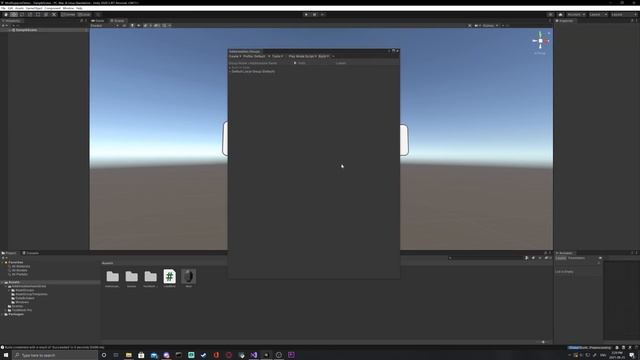The height and width of the screenshot is (360, 640).
Task: Open the GameObject menu
Action: point(34,8)
